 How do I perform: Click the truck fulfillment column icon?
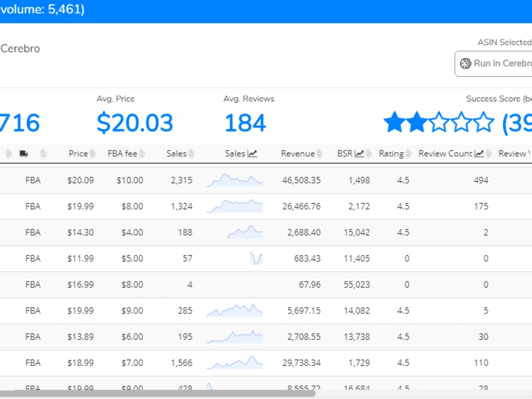pos(24,154)
